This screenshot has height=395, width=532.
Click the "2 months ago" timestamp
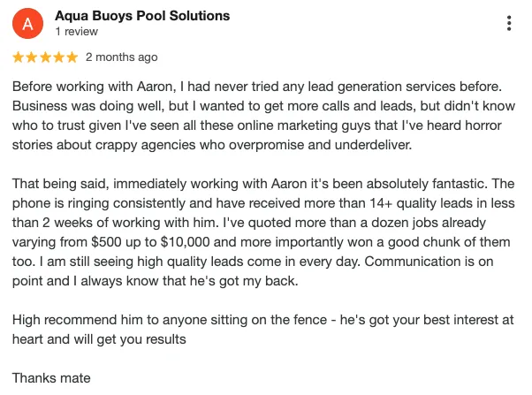(121, 57)
